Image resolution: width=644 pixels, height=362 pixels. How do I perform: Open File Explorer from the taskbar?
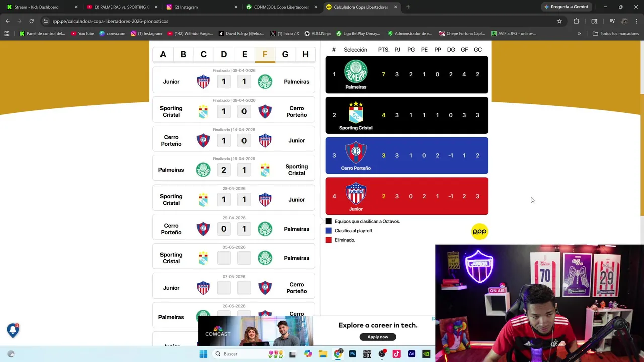pos(323,354)
